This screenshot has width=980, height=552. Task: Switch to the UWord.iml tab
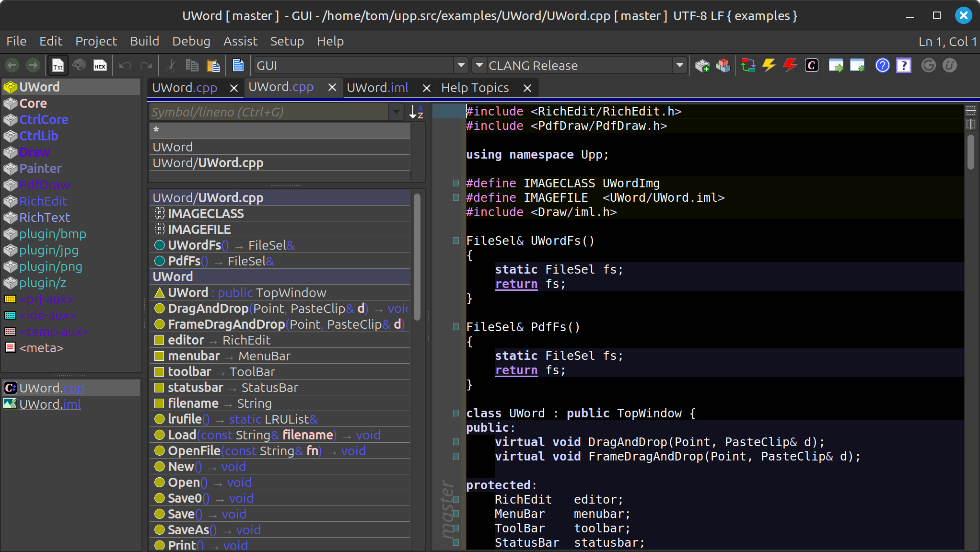(x=377, y=88)
